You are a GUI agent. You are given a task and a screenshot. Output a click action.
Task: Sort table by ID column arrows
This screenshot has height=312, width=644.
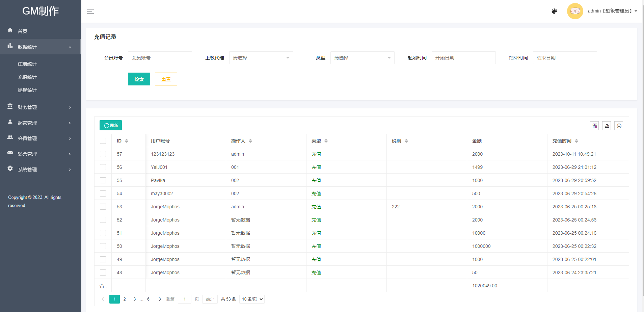click(127, 141)
